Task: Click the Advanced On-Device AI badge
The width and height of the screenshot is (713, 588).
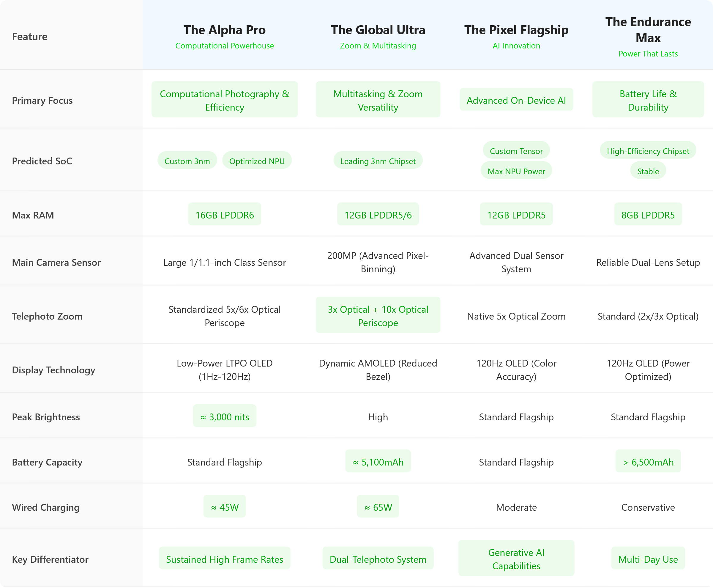Action: (516, 100)
